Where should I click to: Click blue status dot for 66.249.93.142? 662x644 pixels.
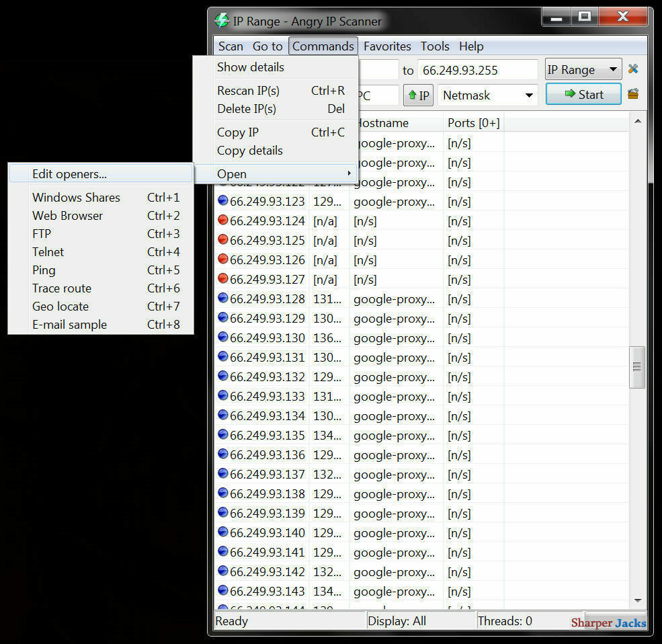point(223,571)
